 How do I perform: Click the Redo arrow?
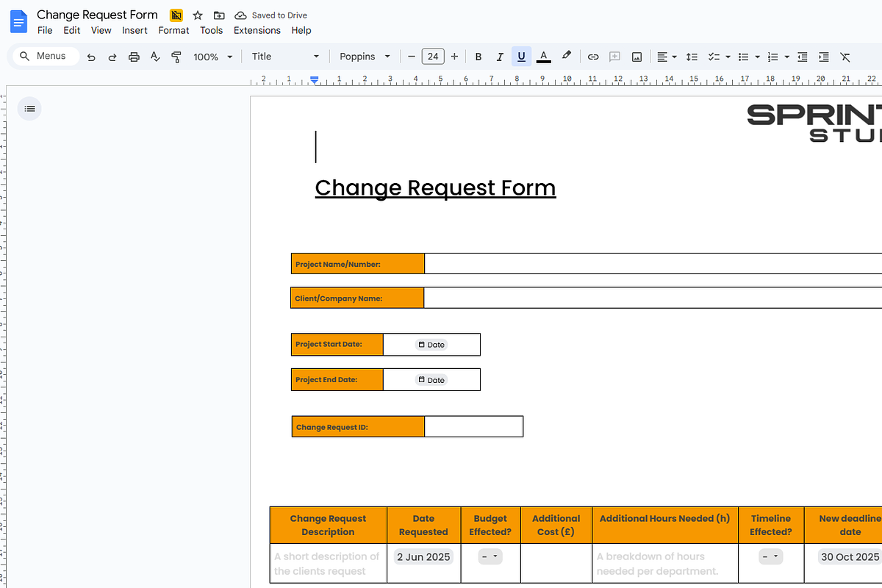112,57
